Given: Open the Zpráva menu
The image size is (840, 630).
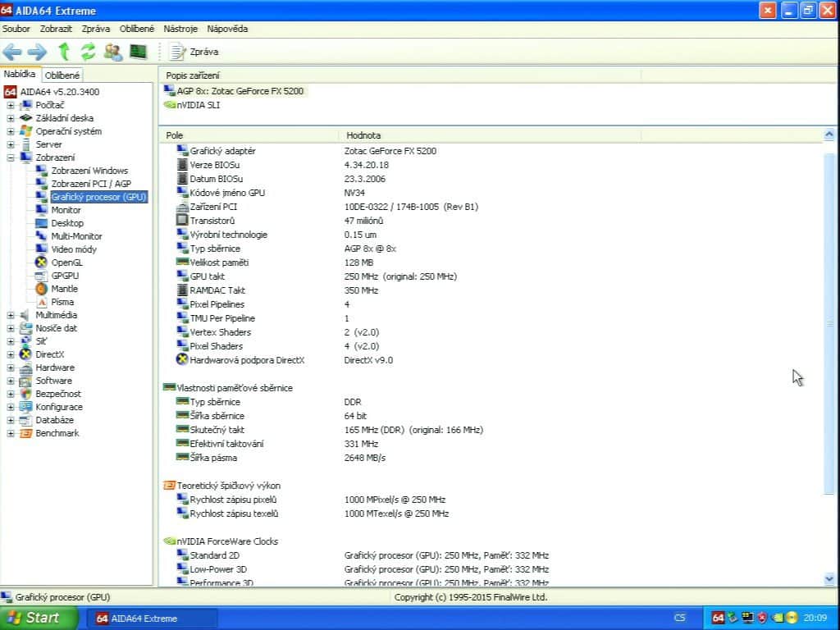Looking at the screenshot, I should (96, 29).
